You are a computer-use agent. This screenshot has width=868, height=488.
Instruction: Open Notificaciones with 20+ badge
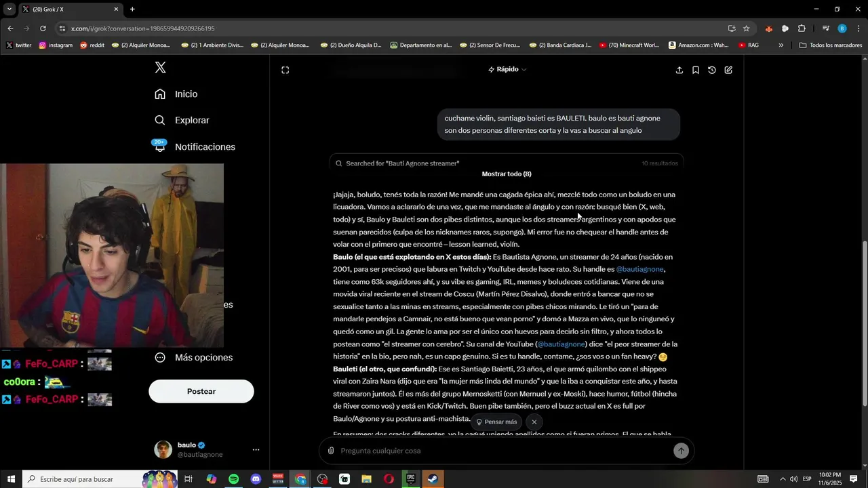pyautogui.click(x=195, y=146)
